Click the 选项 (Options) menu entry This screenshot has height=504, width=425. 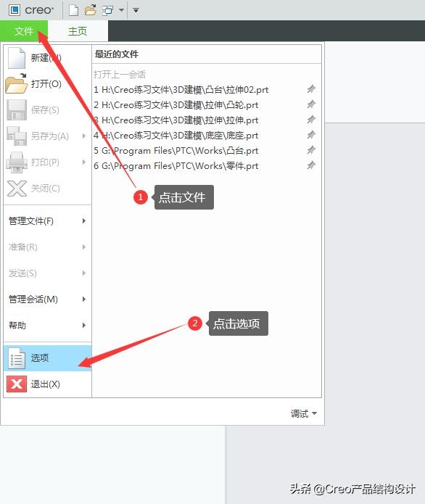pyautogui.click(x=48, y=358)
